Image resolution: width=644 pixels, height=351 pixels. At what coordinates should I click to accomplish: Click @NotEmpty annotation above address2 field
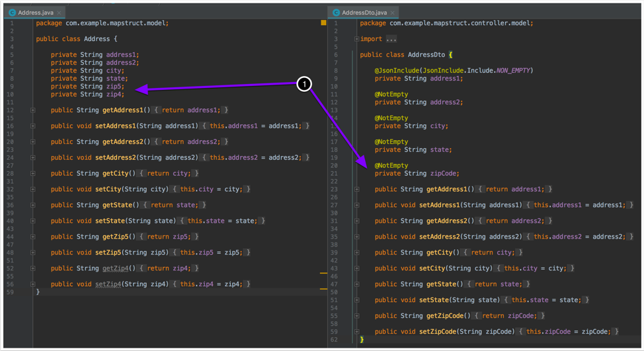tap(391, 95)
